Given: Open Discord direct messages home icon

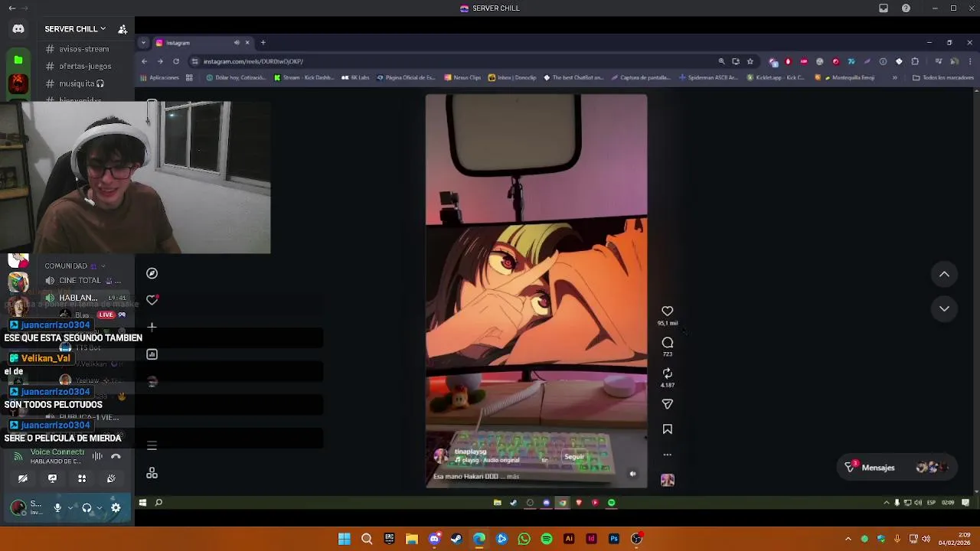Looking at the screenshot, I should [x=18, y=29].
